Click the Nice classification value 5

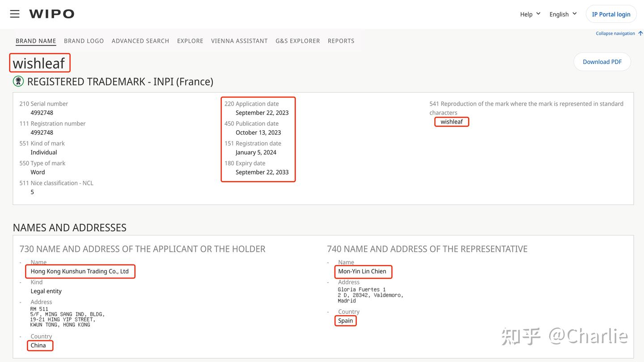(32, 192)
